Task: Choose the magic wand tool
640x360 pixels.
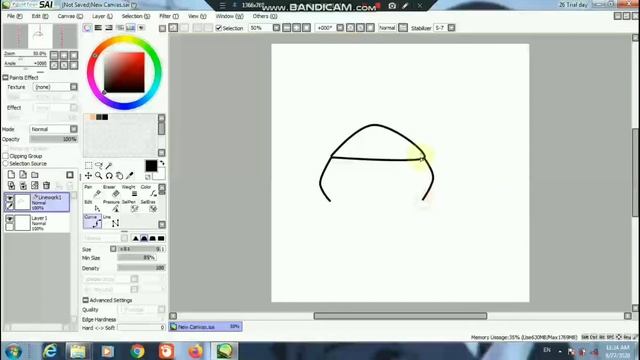Action: pyautogui.click(x=109, y=165)
